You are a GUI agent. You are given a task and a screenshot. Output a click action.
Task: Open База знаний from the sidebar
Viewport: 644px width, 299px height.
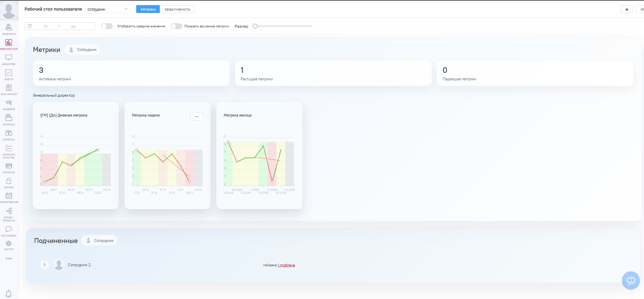[x=9, y=89]
